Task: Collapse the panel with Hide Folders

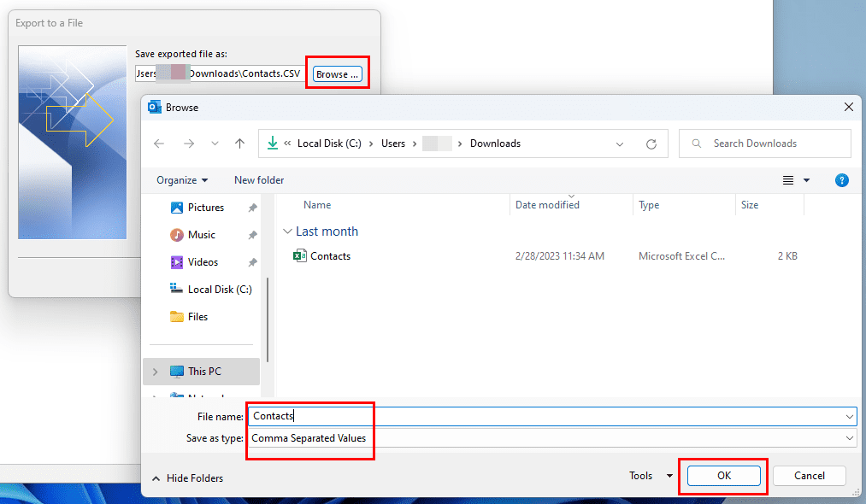Action: (187, 478)
